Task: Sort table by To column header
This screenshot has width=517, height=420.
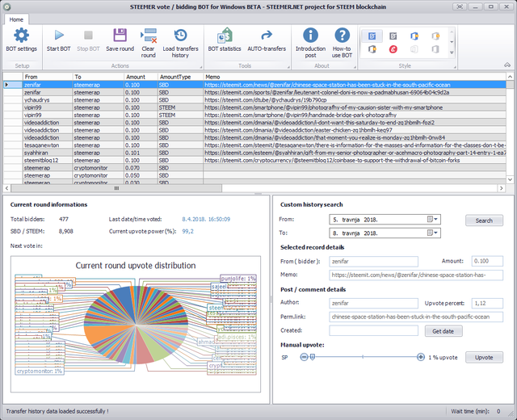Action: click(99, 77)
